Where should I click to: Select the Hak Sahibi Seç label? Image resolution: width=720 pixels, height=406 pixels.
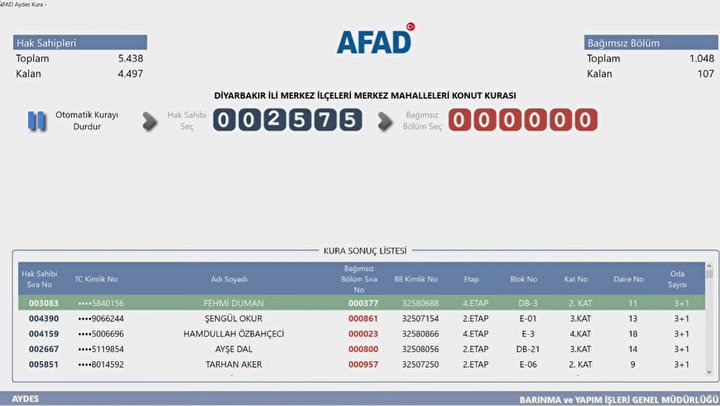click(187, 121)
